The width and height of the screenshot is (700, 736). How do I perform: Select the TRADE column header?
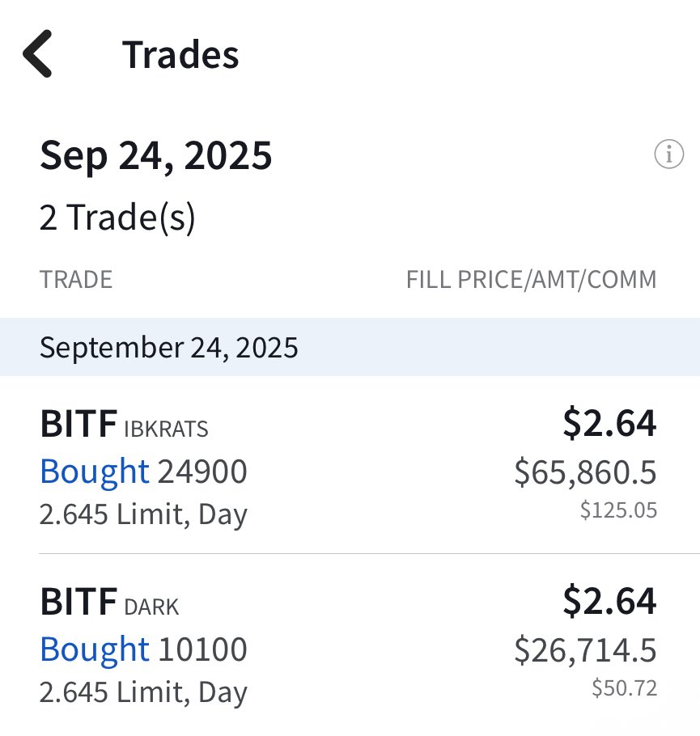[x=76, y=280]
